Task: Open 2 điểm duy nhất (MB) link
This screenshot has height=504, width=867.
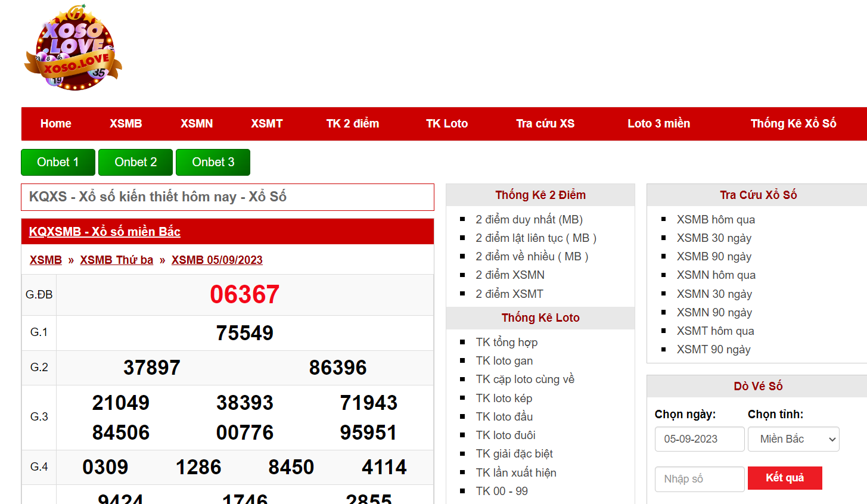Action: tap(529, 219)
